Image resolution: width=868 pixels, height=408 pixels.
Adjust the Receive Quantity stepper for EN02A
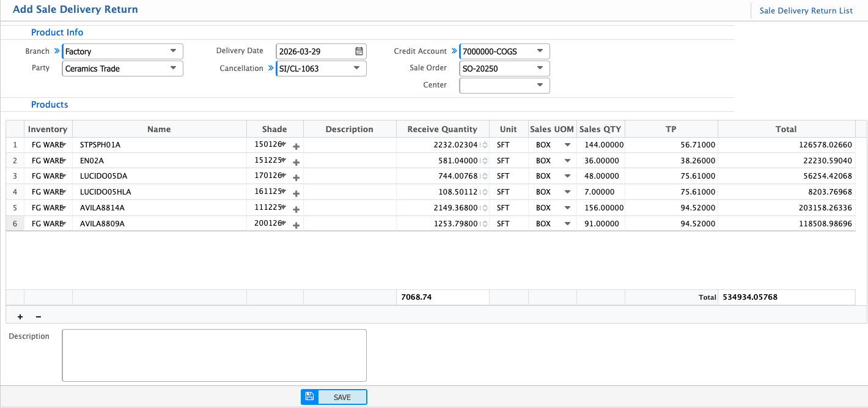(x=484, y=161)
